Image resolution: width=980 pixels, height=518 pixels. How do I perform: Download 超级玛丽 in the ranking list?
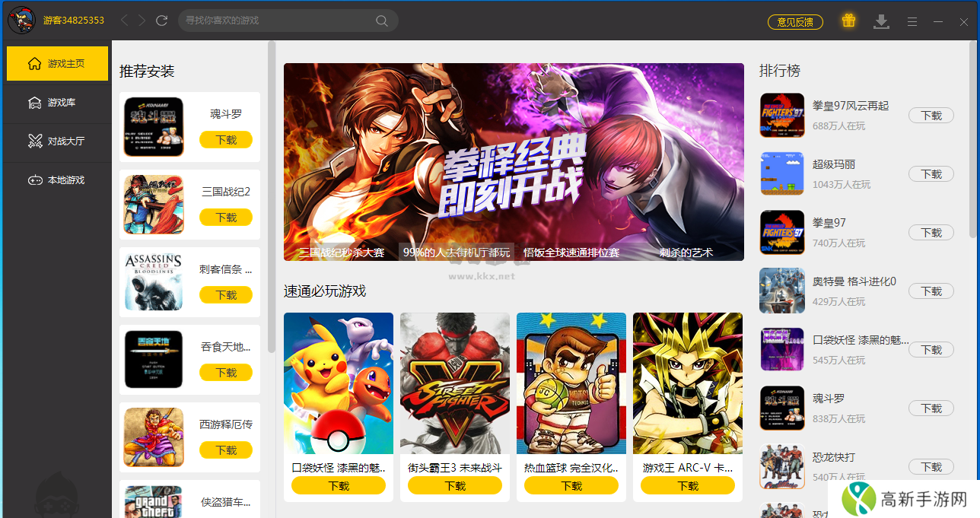[x=931, y=174]
